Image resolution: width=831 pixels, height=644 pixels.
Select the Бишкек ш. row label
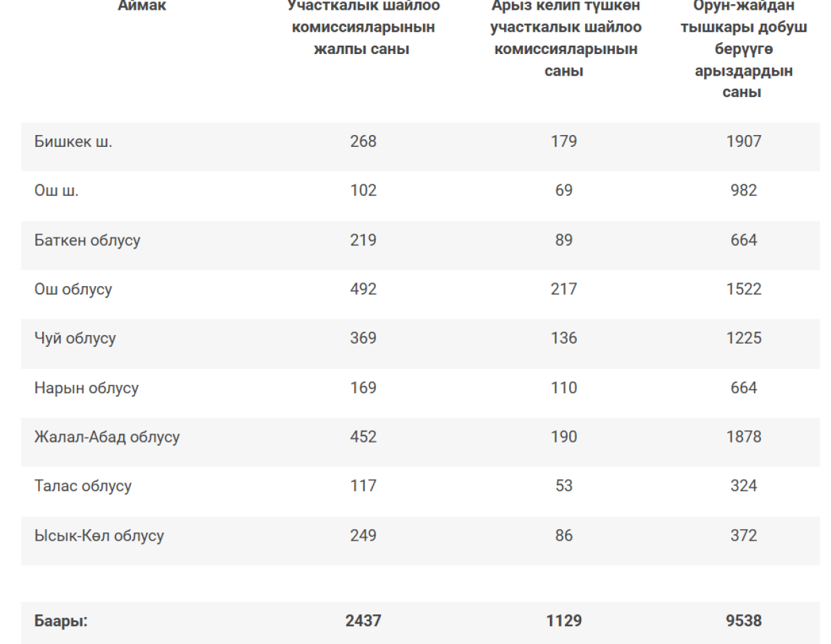73,142
